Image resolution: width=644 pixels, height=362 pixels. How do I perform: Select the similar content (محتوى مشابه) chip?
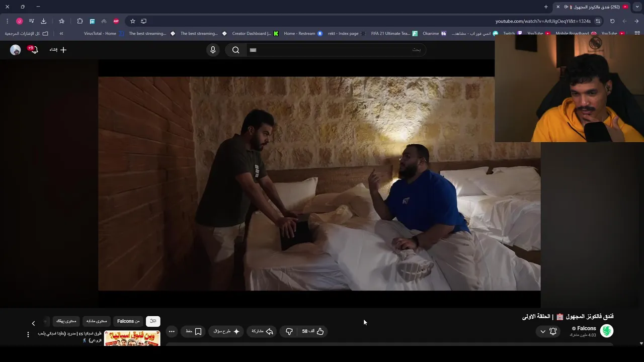coord(97,321)
